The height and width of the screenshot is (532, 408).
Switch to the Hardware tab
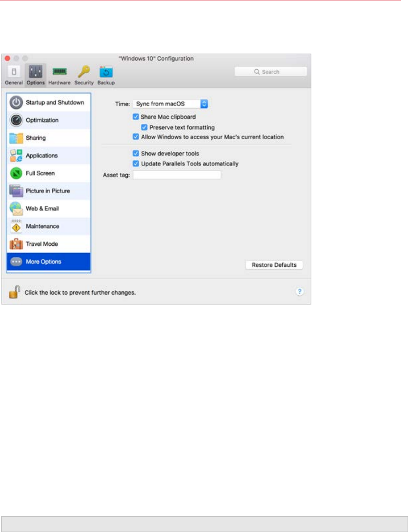pos(59,75)
